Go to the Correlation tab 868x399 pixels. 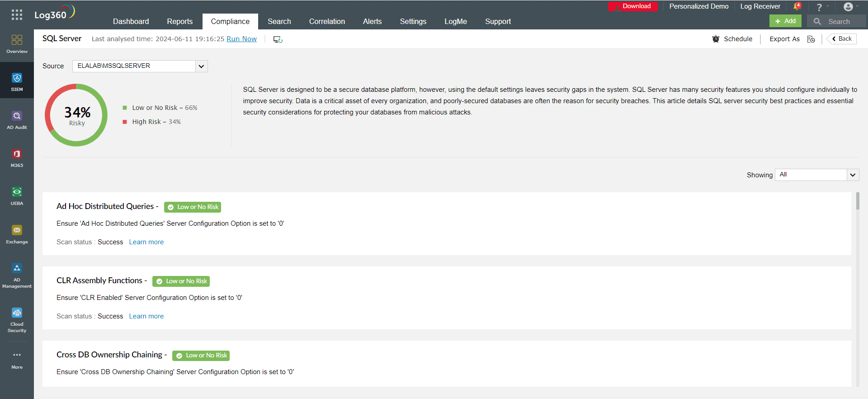pos(327,21)
